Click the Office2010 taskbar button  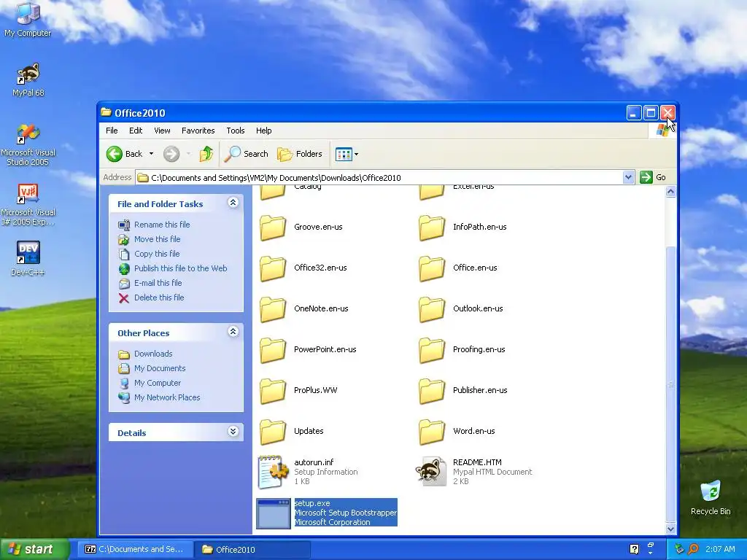click(252, 549)
